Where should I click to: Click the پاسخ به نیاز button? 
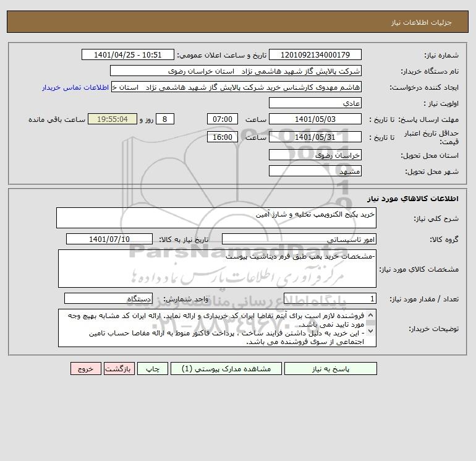click(x=331, y=369)
